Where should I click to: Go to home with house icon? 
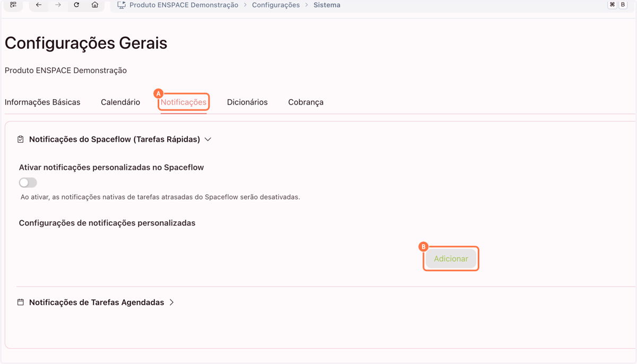pyautogui.click(x=95, y=5)
